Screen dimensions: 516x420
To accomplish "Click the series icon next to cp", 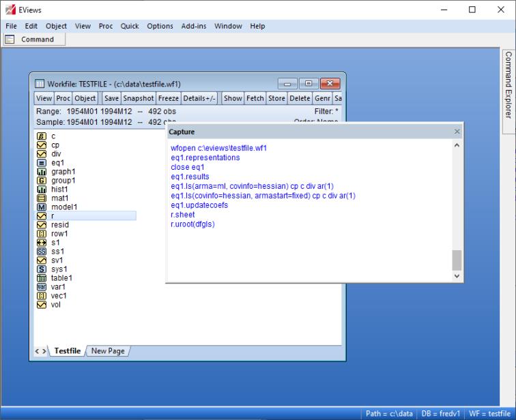I will pyautogui.click(x=42, y=145).
